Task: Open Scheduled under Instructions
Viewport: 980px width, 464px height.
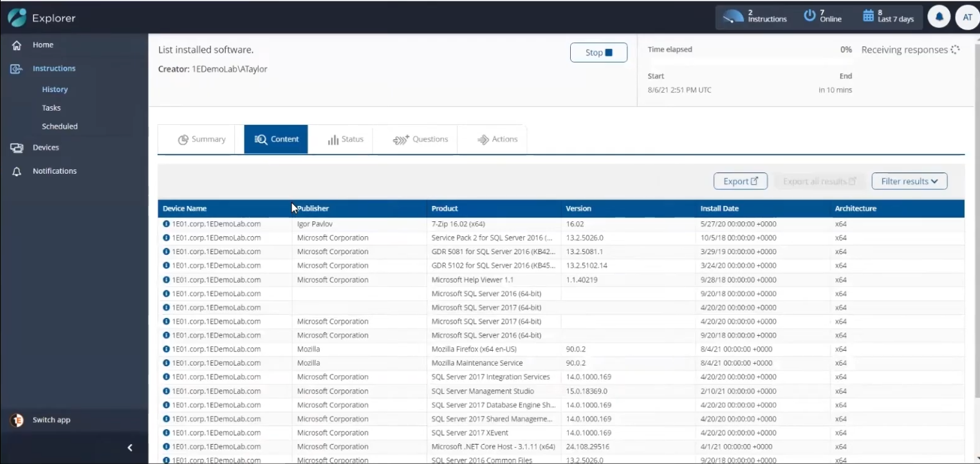Action: (60, 127)
